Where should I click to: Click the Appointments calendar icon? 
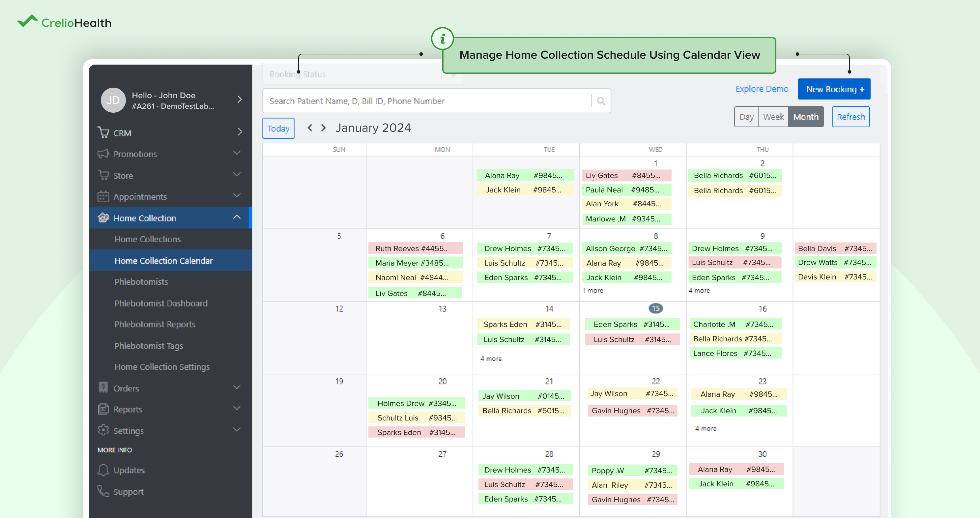103,196
